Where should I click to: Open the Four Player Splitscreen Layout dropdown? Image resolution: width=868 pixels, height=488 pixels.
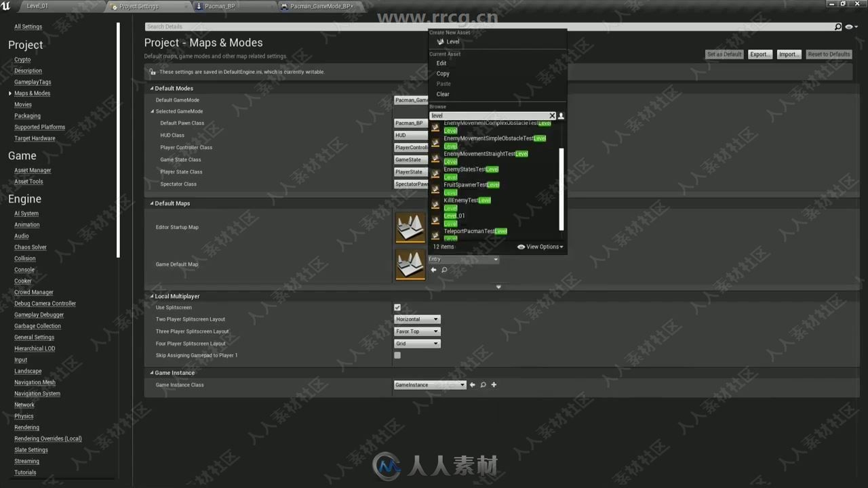[x=417, y=344]
